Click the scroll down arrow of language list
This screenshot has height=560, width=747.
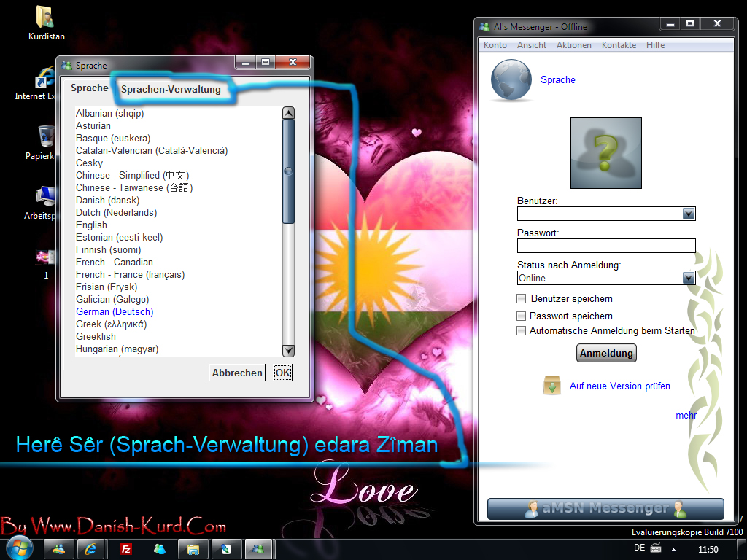coord(288,351)
